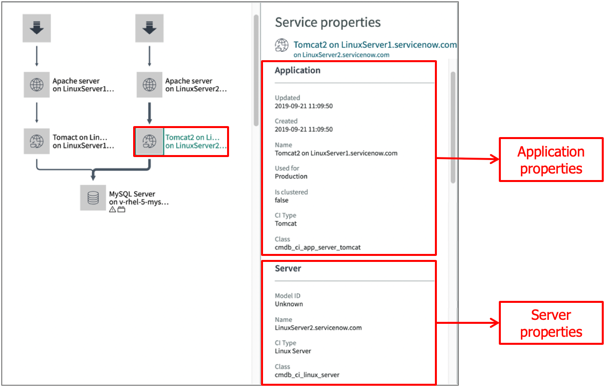Viewport: 605px width, 388px height.
Task: Click the Updated value 2019-09-21 11:09:50
Action: click(304, 106)
